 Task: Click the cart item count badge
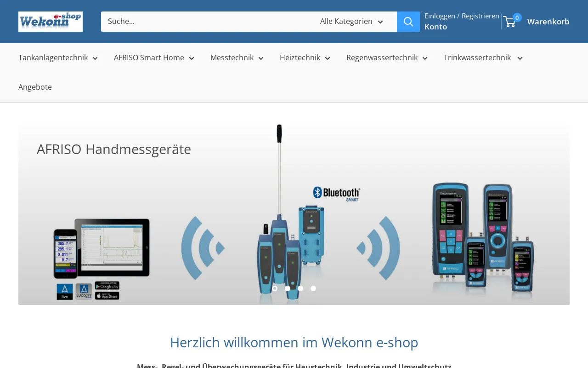517,17
